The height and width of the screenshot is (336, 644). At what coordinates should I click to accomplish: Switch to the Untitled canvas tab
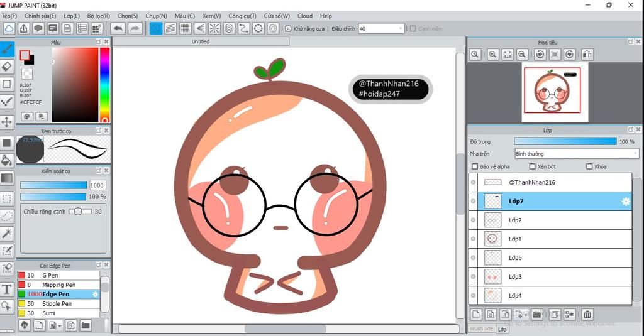[x=201, y=41]
